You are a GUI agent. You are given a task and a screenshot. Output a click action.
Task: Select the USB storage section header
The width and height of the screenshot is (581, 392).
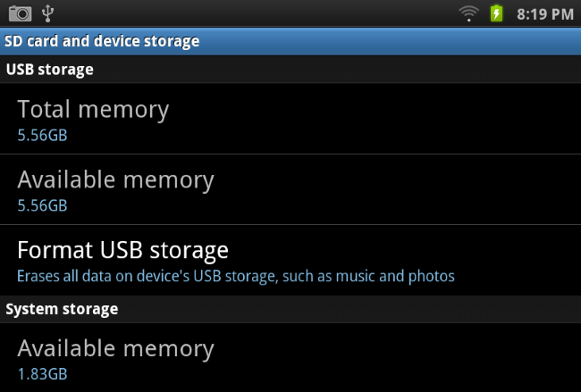click(50, 69)
